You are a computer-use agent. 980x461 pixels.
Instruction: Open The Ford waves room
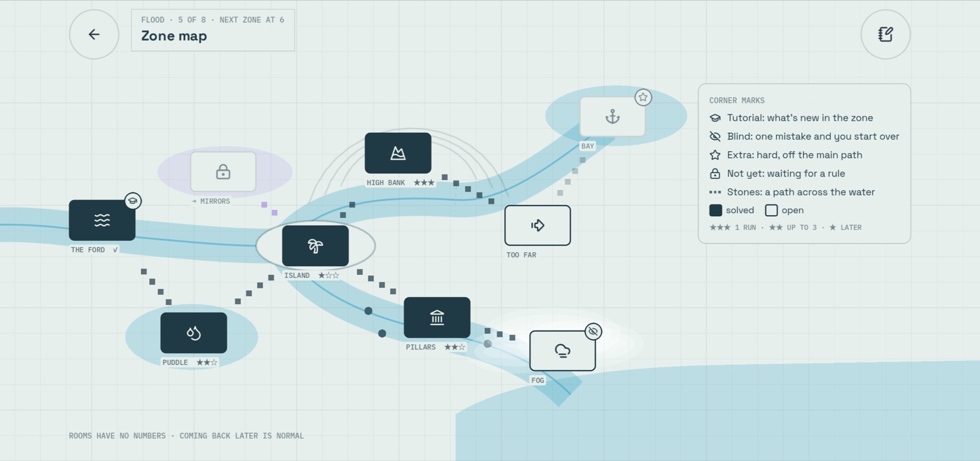coord(102,220)
